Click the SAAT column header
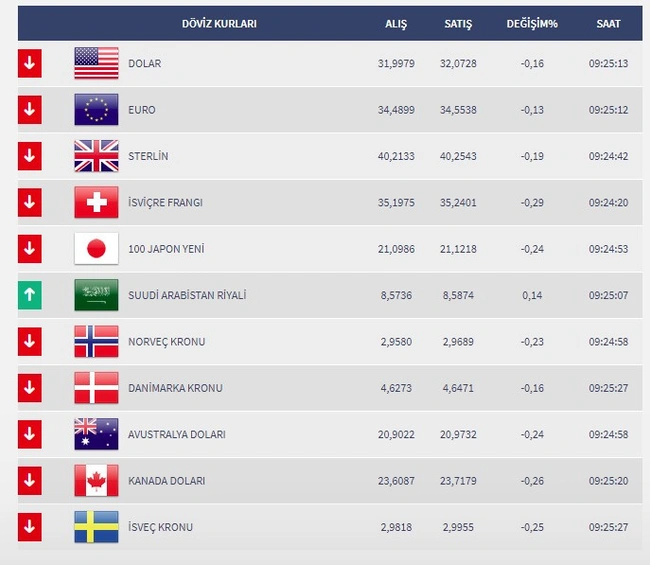Screen dimensions: 650x565 [609, 24]
